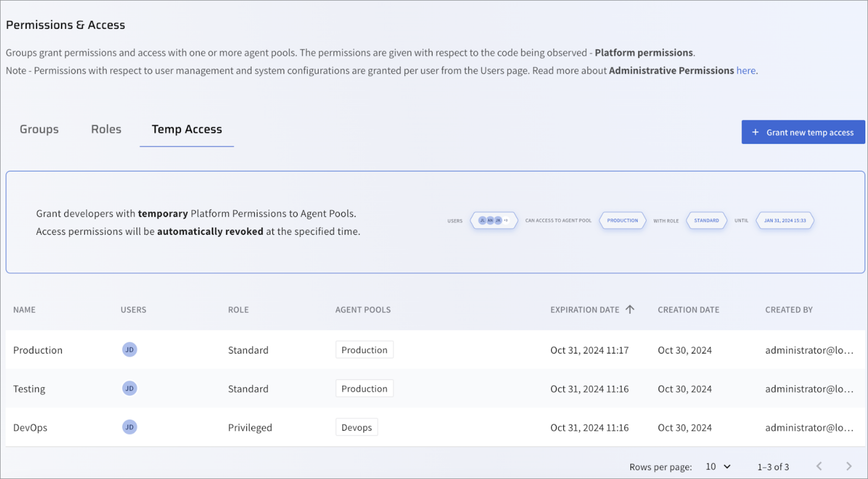The image size is (868, 479).
Task: Click JD user avatar in Production row
Action: coord(129,350)
